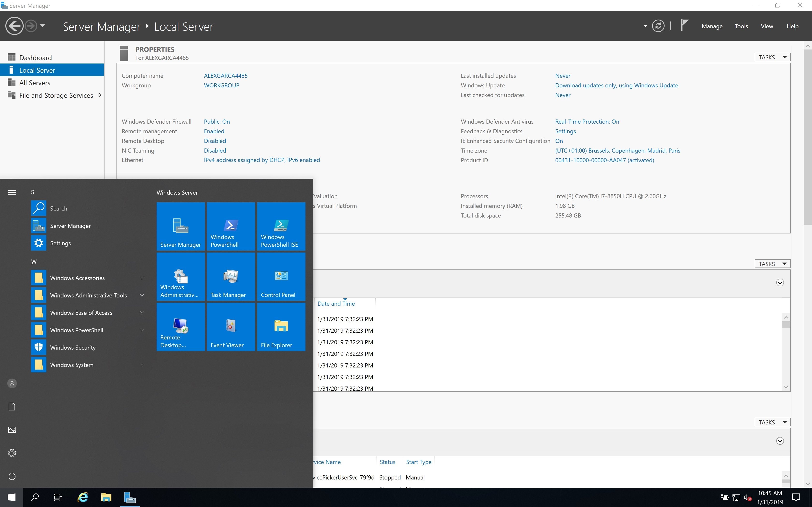
Task: Toggle Remote Desktop Disabled setting
Action: (x=214, y=140)
